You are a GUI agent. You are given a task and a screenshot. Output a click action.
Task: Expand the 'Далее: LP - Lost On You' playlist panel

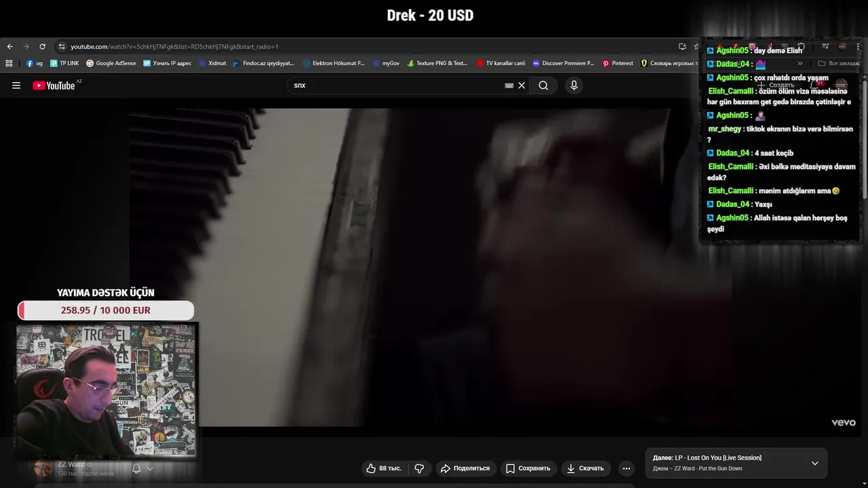click(814, 464)
